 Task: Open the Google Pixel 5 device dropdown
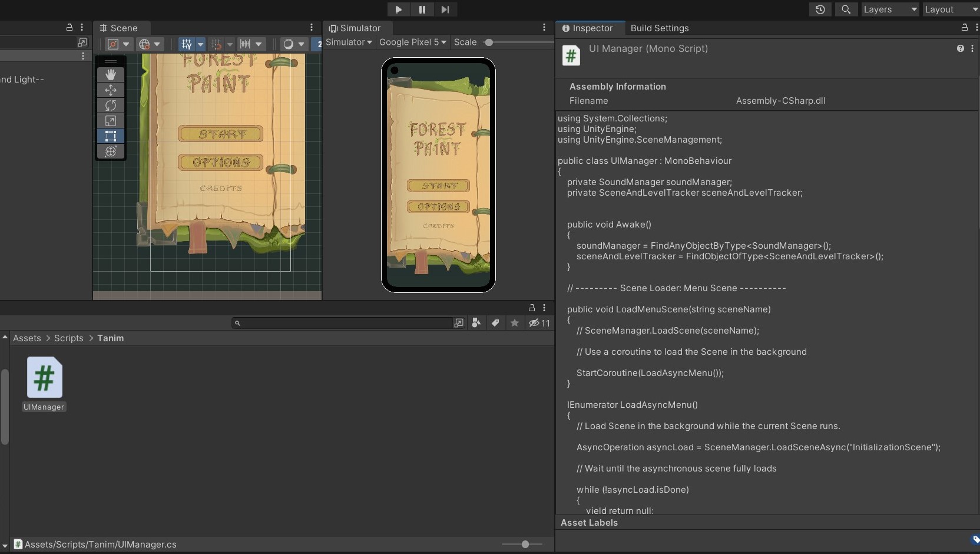coord(413,42)
